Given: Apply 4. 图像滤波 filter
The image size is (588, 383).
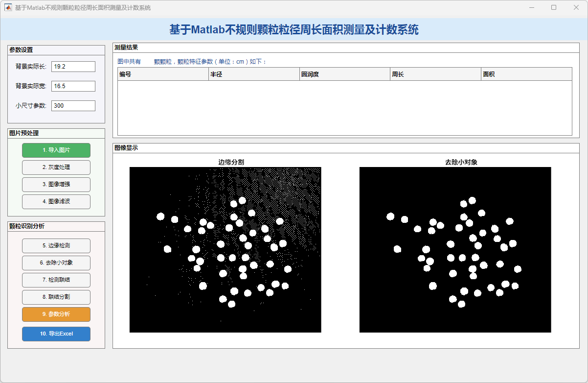Looking at the screenshot, I should [56, 202].
